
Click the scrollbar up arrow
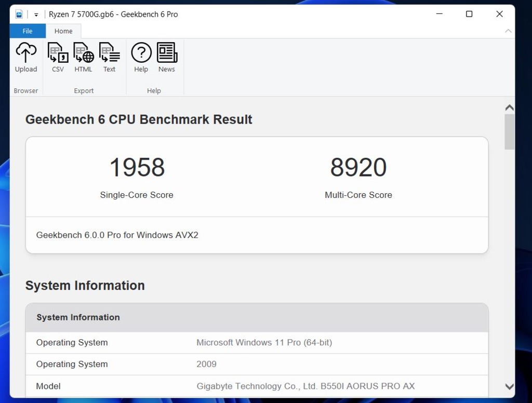510,107
